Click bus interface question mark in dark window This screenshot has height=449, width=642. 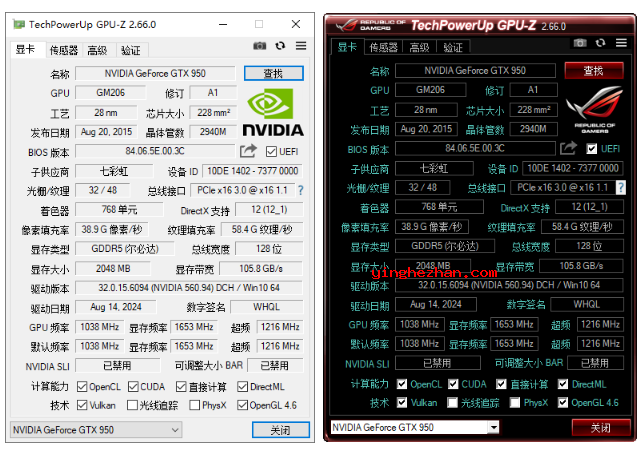click(x=621, y=187)
